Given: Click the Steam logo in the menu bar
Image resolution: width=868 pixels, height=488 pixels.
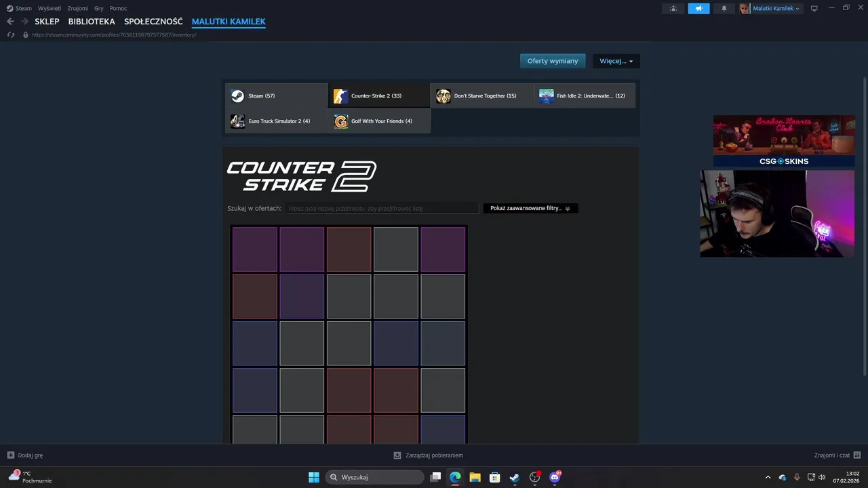Looking at the screenshot, I should click(x=9, y=8).
